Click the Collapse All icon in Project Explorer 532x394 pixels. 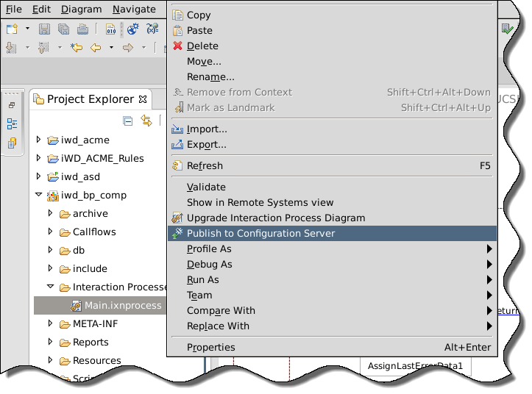128,121
